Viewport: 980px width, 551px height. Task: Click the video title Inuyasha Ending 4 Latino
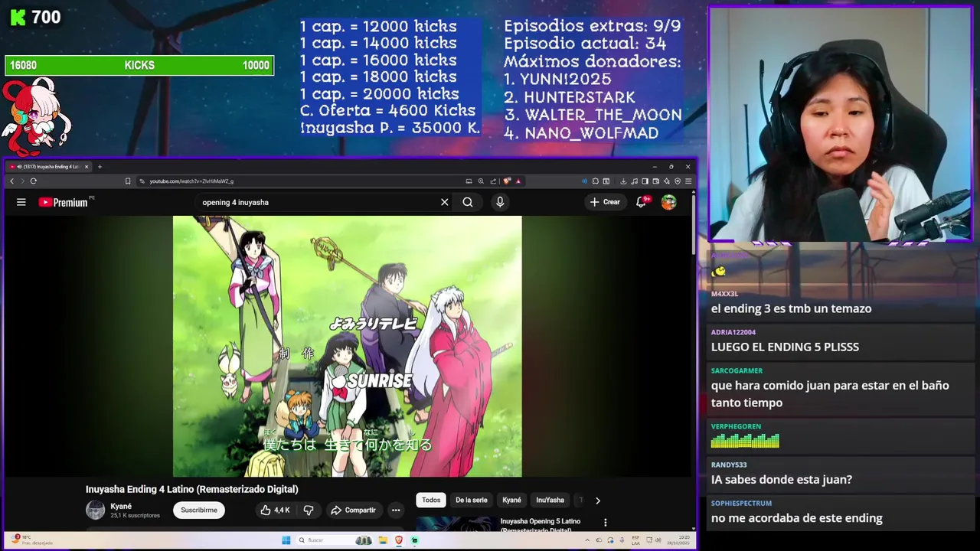click(x=192, y=489)
